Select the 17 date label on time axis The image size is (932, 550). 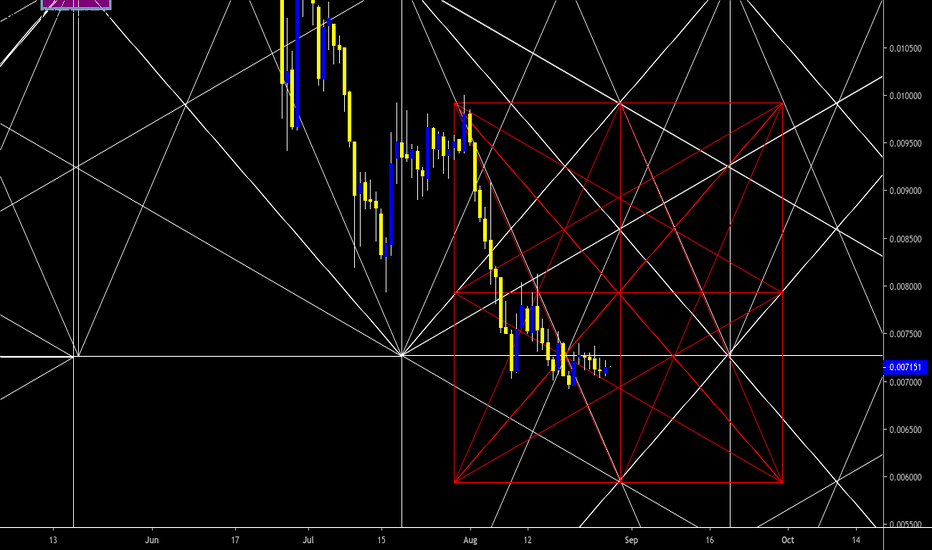pos(235,540)
